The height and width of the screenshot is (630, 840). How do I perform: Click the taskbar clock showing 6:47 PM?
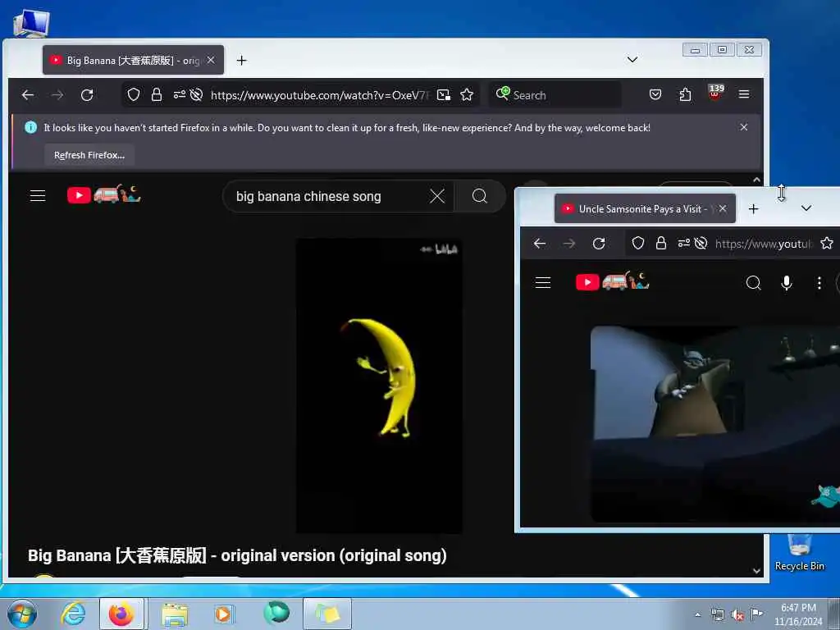click(797, 614)
